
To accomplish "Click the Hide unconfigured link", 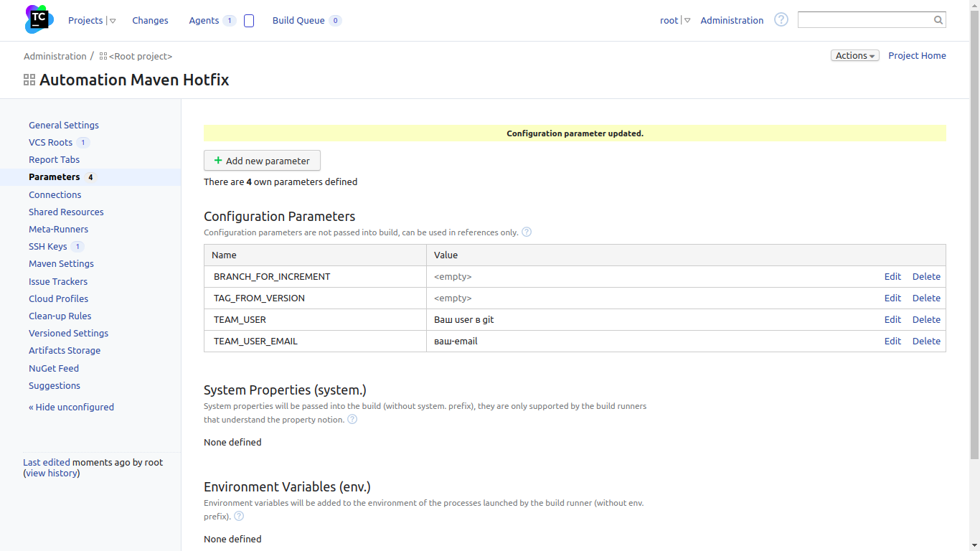I will 71,407.
